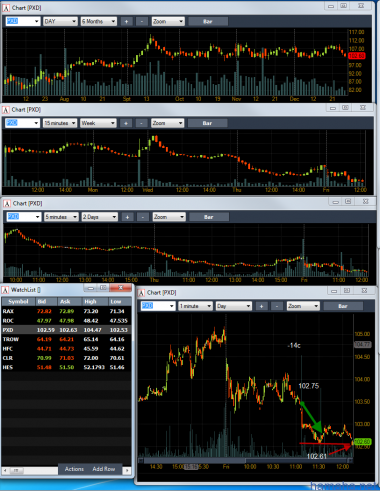Click the right scroll arrow in the WatchList
The height and width of the screenshot is (491, 380).
(x=127, y=470)
